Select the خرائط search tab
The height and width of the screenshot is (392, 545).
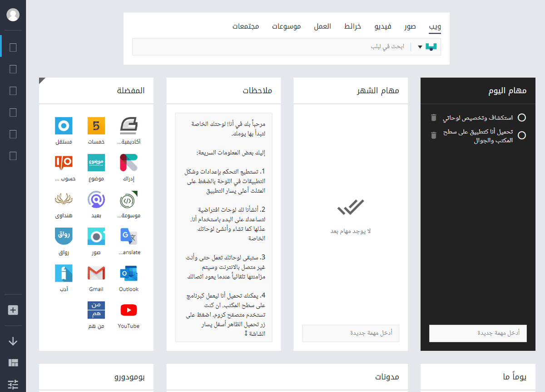pos(352,26)
